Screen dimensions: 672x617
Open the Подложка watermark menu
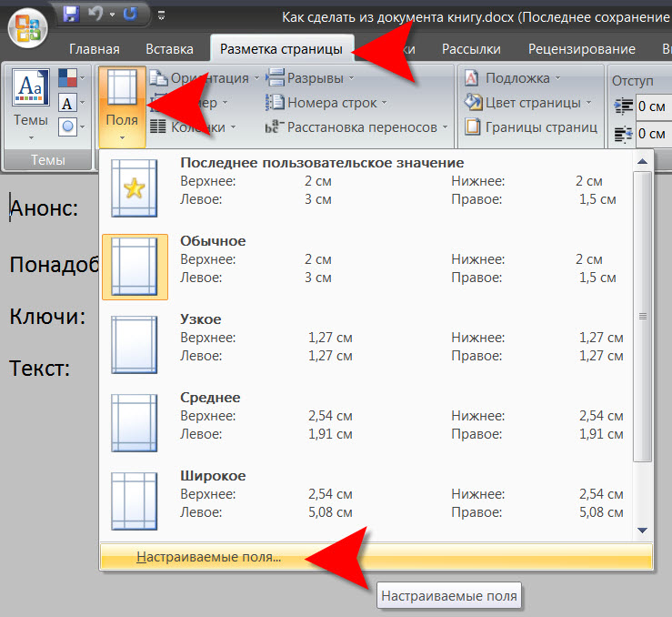(513, 78)
